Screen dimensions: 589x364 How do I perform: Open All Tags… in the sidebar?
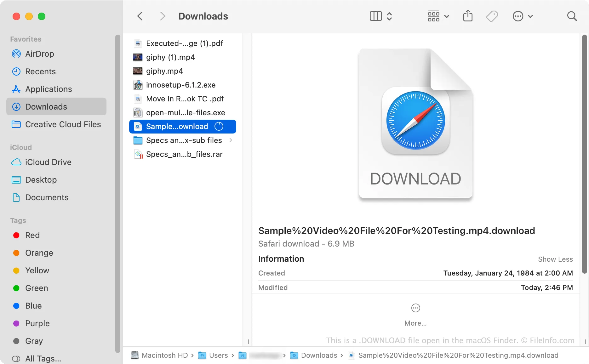56,359
